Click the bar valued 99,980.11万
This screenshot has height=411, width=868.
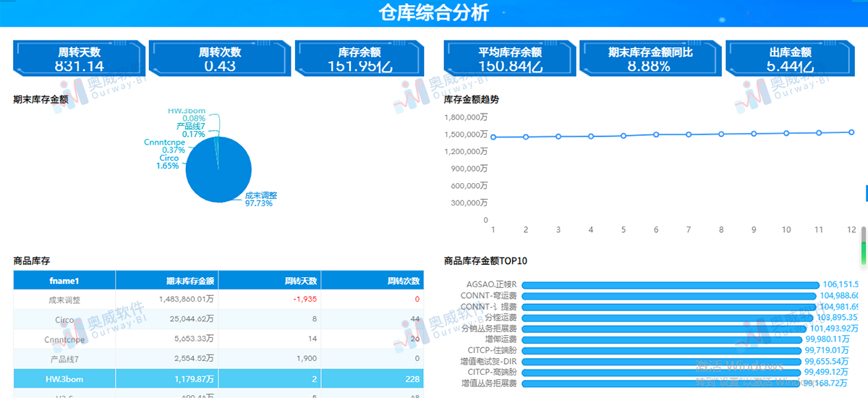point(663,339)
